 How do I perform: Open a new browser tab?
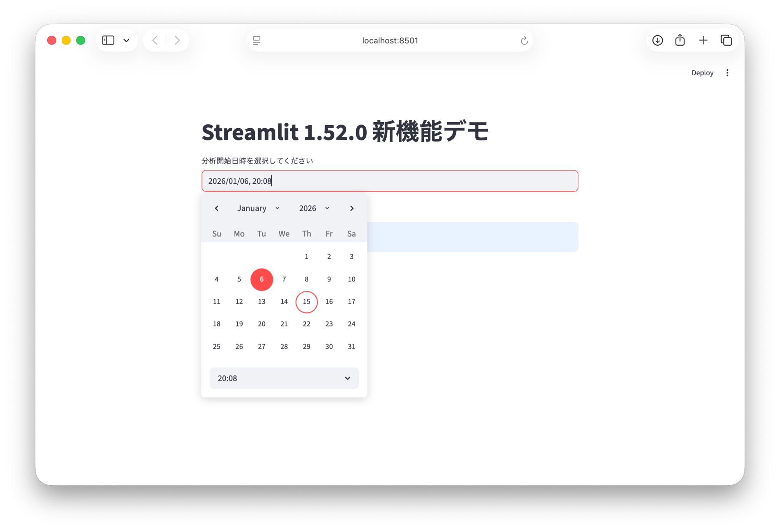click(703, 40)
